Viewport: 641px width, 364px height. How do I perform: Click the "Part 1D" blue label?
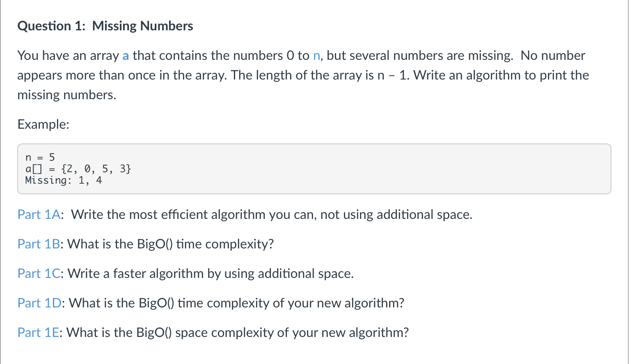(x=39, y=303)
